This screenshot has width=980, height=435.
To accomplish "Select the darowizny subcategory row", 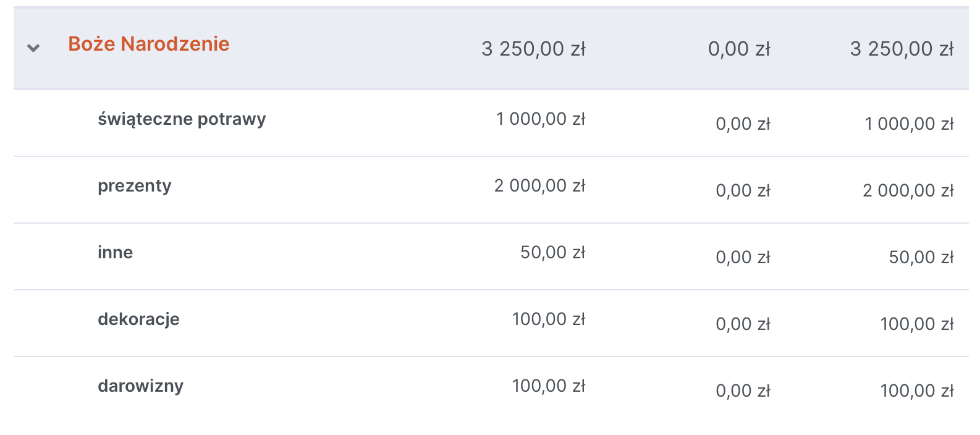I will pos(140,386).
